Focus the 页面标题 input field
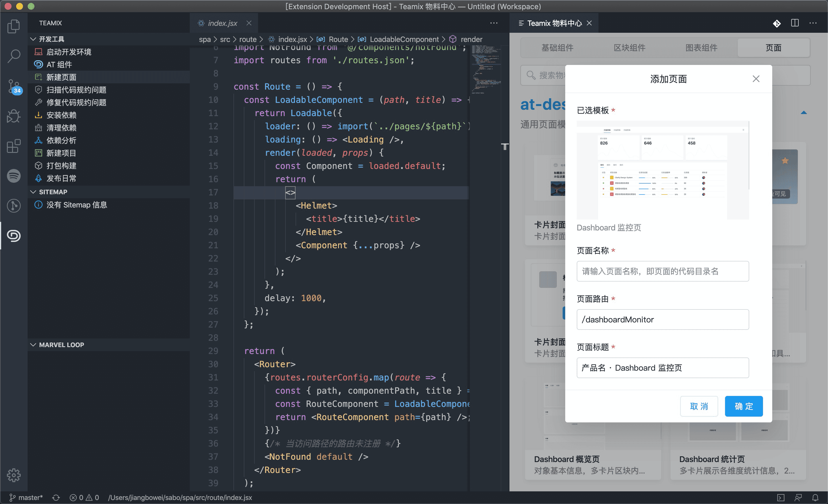 [x=663, y=368]
